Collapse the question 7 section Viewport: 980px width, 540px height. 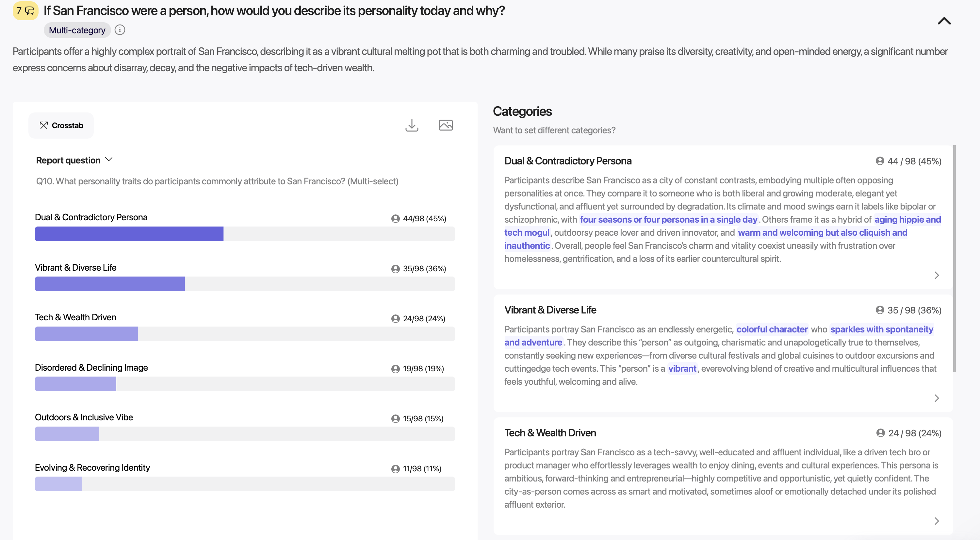click(944, 21)
